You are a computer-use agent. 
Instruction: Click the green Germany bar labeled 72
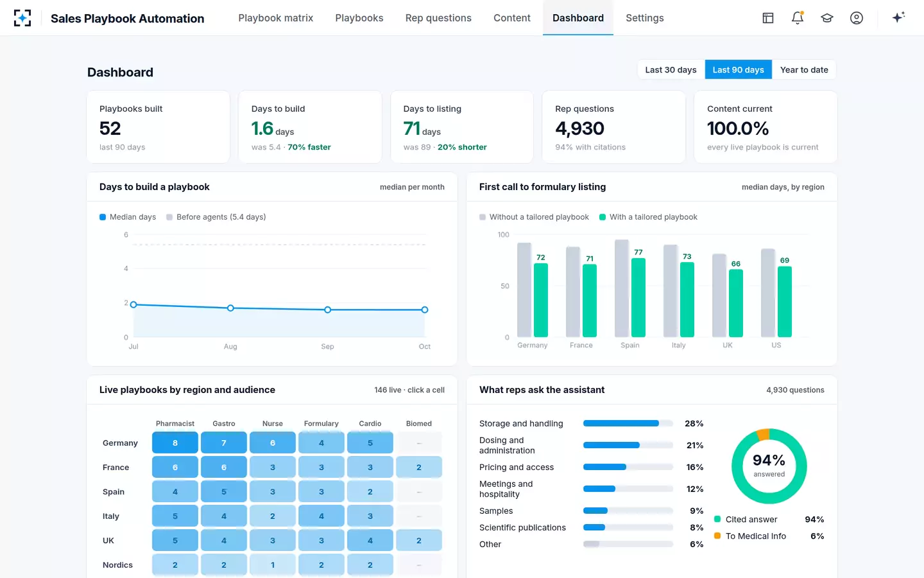click(x=541, y=300)
